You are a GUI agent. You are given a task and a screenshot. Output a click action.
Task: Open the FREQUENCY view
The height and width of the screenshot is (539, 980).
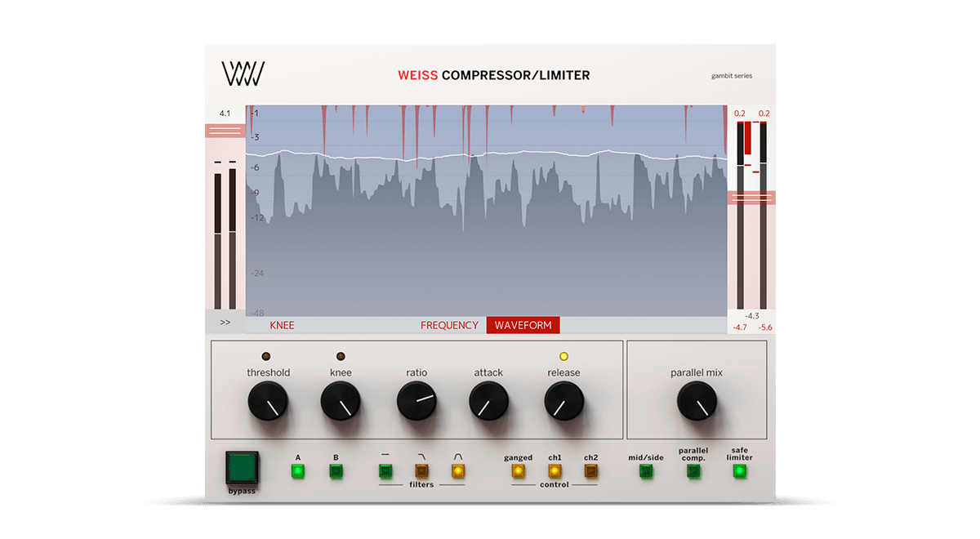pos(449,324)
